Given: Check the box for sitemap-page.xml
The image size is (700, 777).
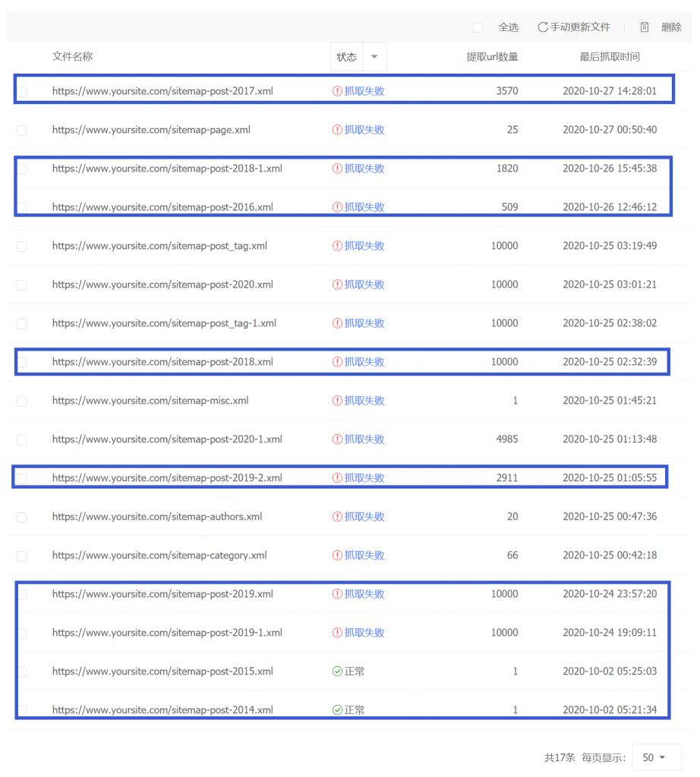Looking at the screenshot, I should [21, 131].
